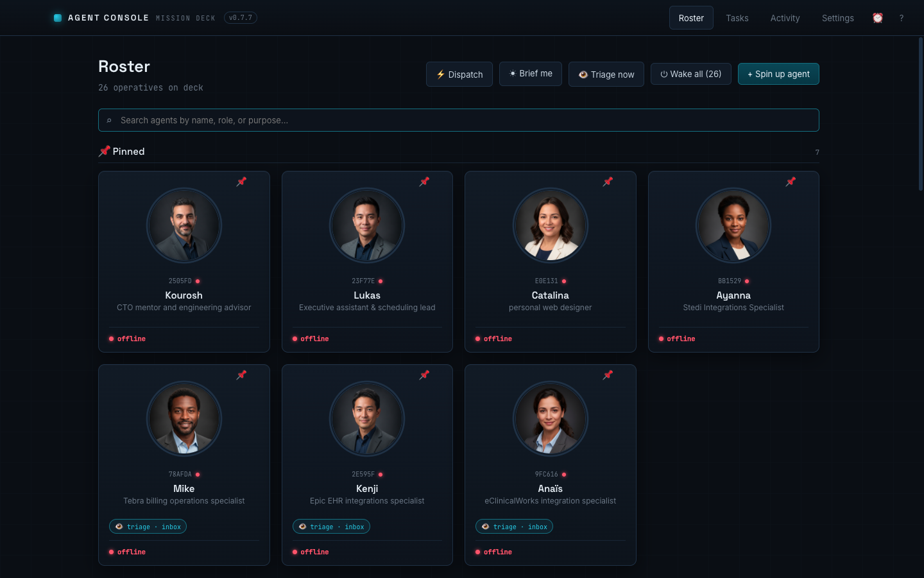Click the red status dot beside 78AFDA
The width and height of the screenshot is (924, 578).
coord(198,475)
